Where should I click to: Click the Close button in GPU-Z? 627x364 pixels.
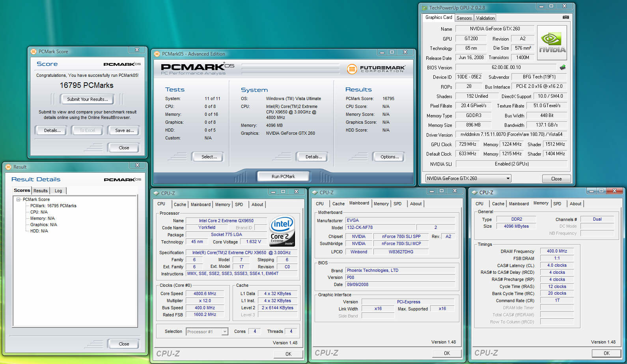[x=556, y=179]
